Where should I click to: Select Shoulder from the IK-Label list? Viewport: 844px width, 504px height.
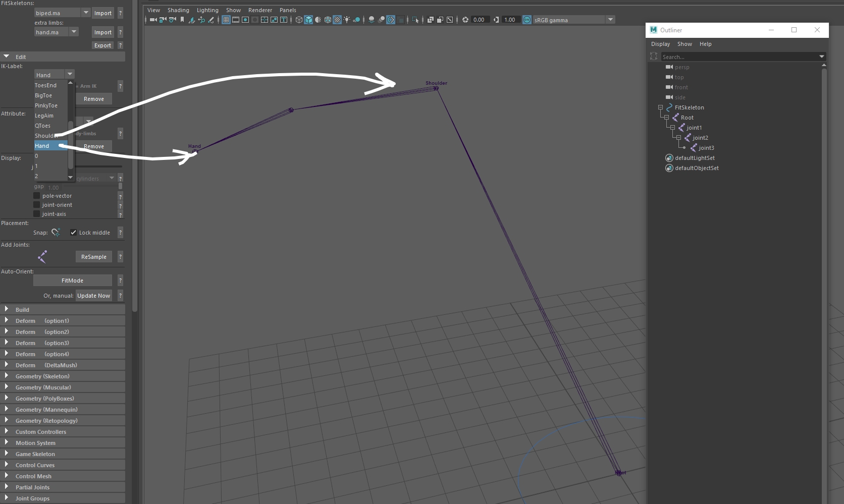tap(44, 136)
